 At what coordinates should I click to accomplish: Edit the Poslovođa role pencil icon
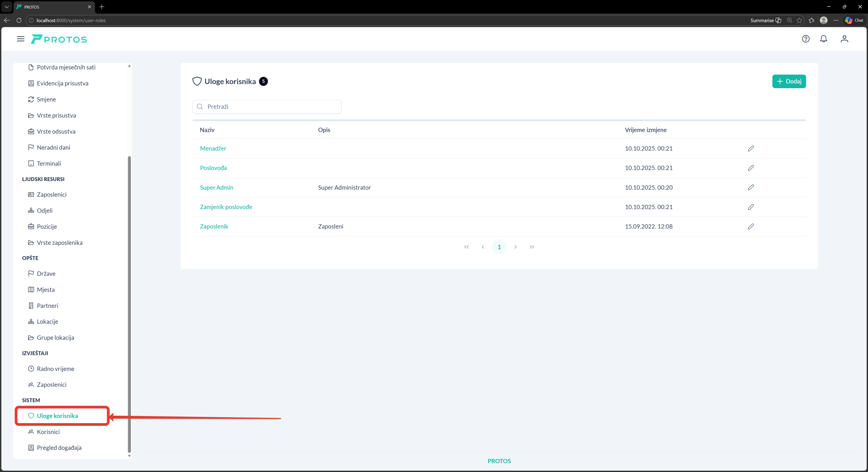click(751, 168)
